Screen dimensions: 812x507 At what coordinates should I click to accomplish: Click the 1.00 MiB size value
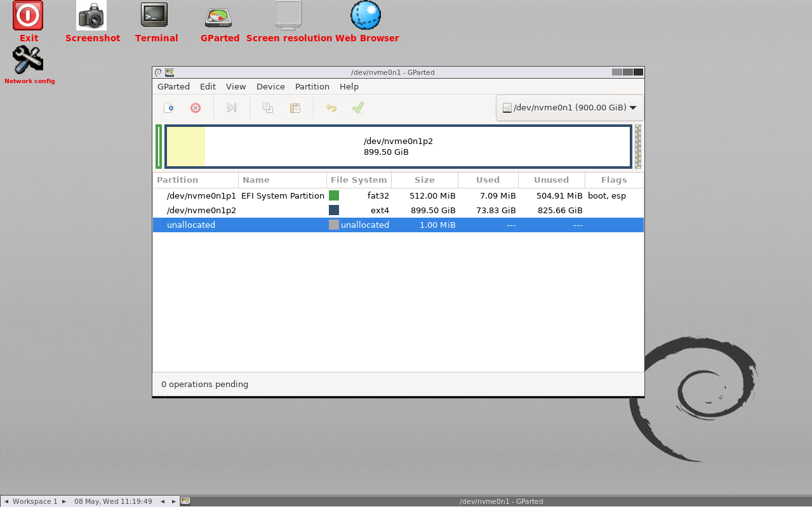tap(437, 225)
